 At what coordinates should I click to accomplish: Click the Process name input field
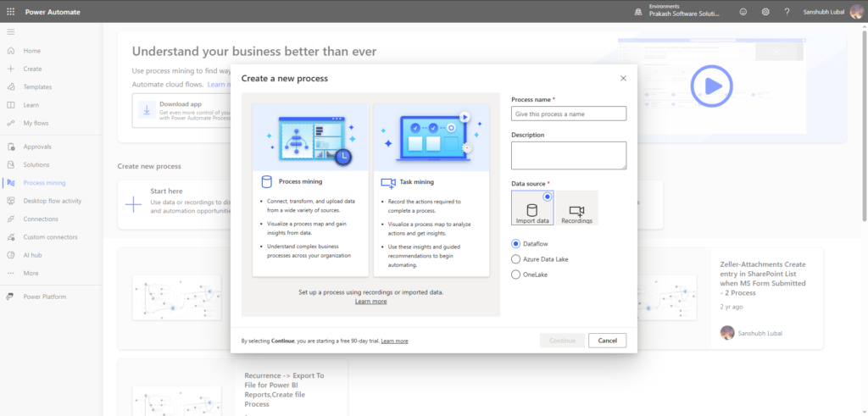pos(569,114)
